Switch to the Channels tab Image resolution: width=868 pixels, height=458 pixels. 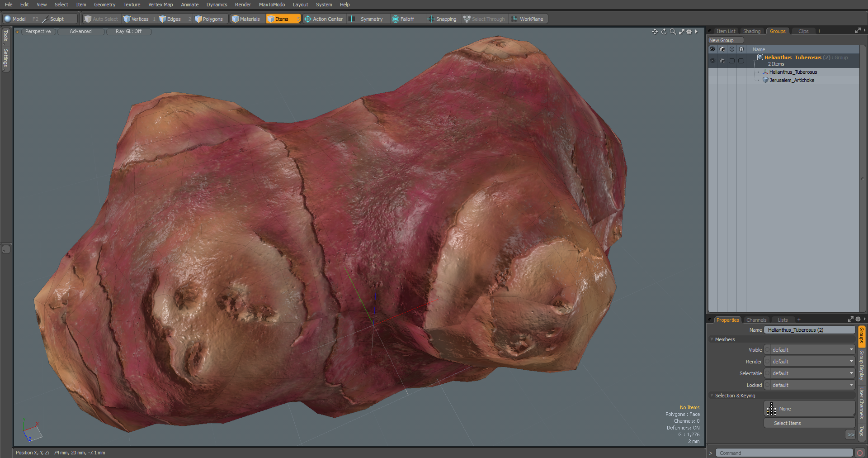(x=756, y=320)
